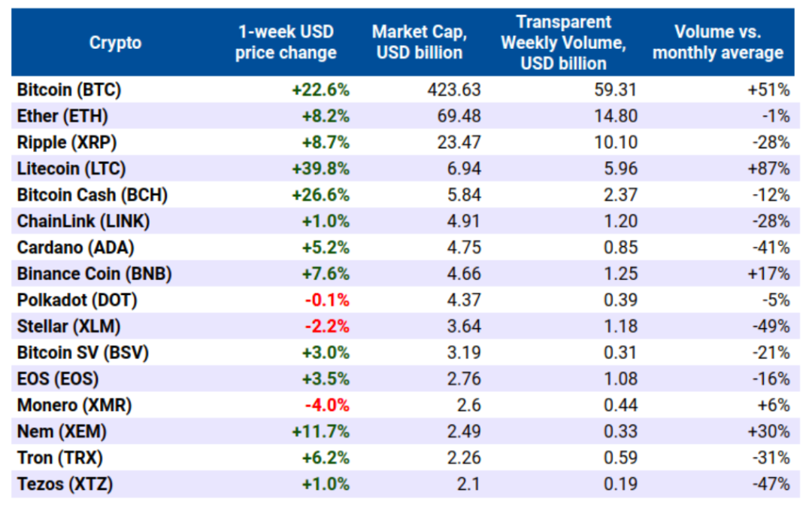
Task: Click Litecoin's +39.8% price change
Action: click(321, 169)
